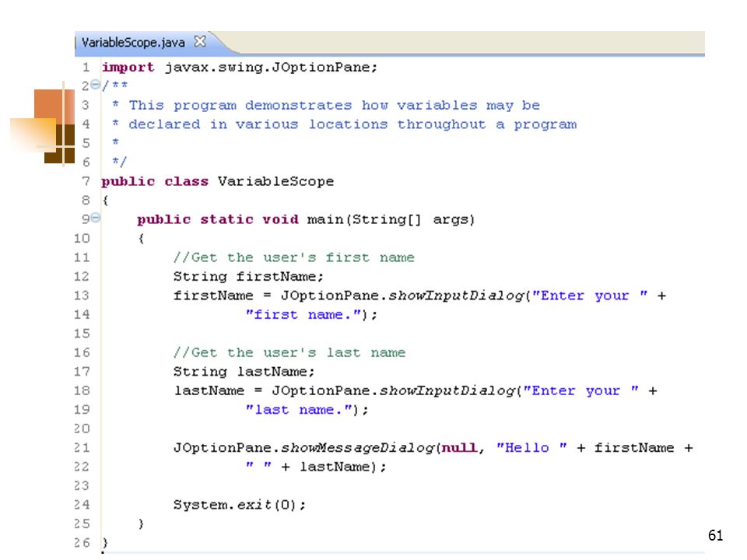Click 'javax.swing.JOptionPane;' on line 1
The height and width of the screenshot is (560, 747).
click(x=271, y=68)
